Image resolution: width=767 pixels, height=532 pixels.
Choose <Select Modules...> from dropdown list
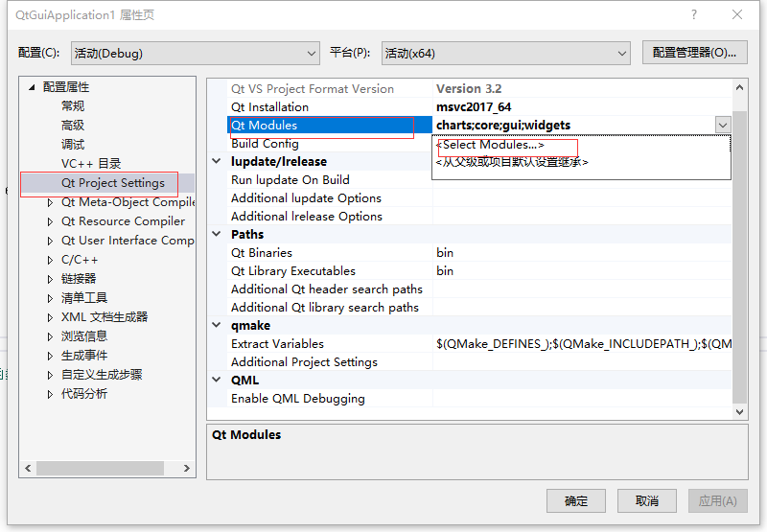[490, 145]
